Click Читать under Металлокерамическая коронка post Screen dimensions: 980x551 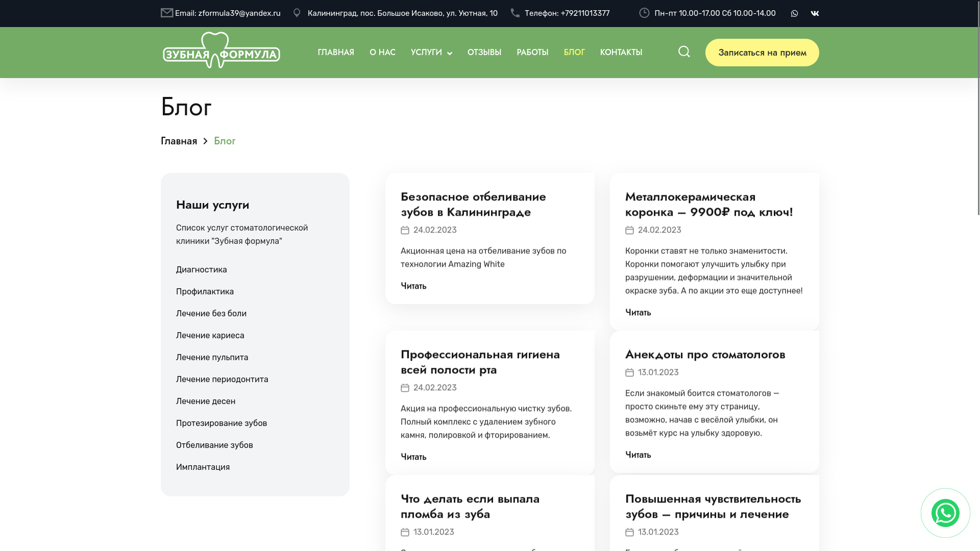(x=638, y=313)
